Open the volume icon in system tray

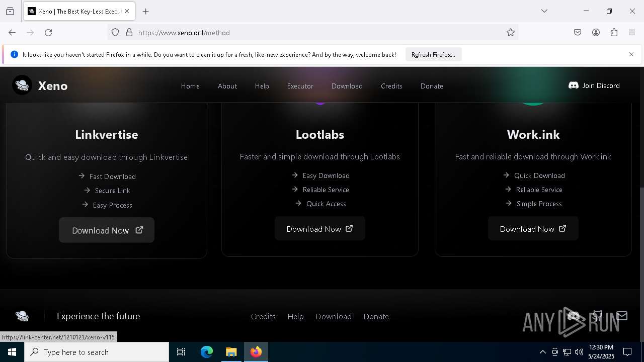click(579, 352)
